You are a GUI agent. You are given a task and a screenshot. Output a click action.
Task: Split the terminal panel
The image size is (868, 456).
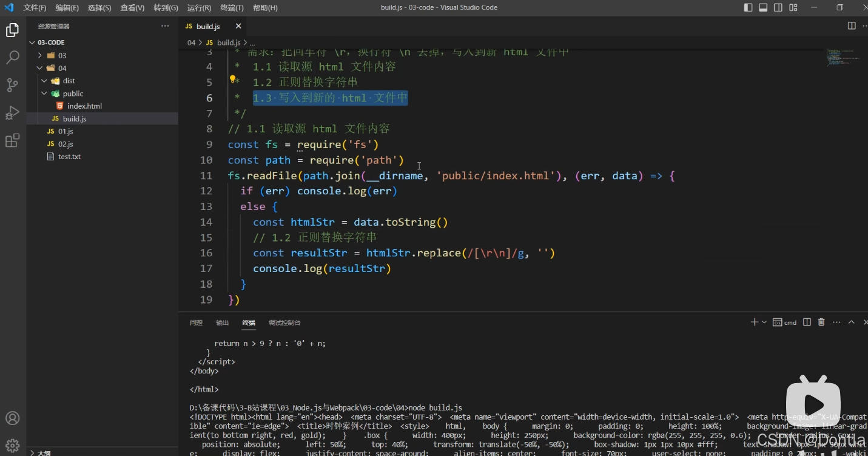click(807, 322)
